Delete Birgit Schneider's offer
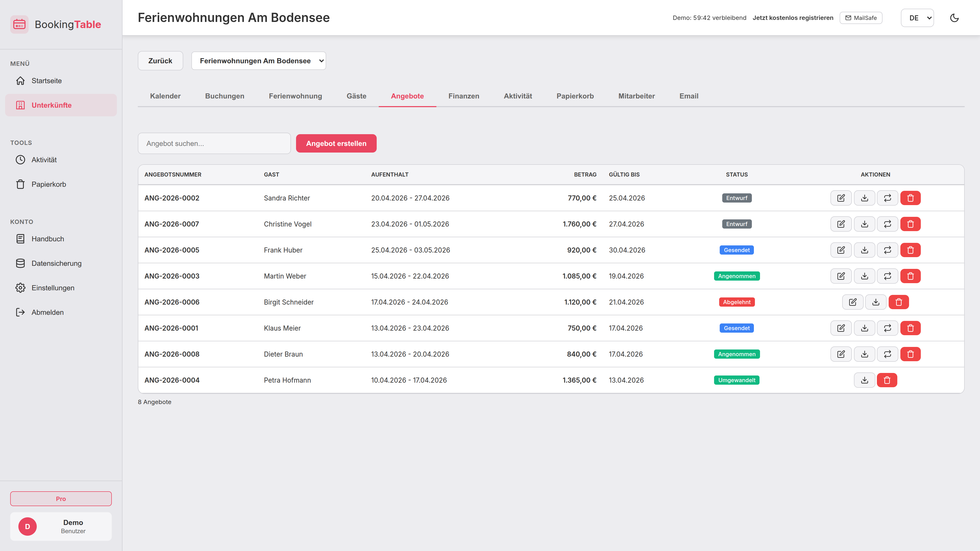 [x=899, y=302]
